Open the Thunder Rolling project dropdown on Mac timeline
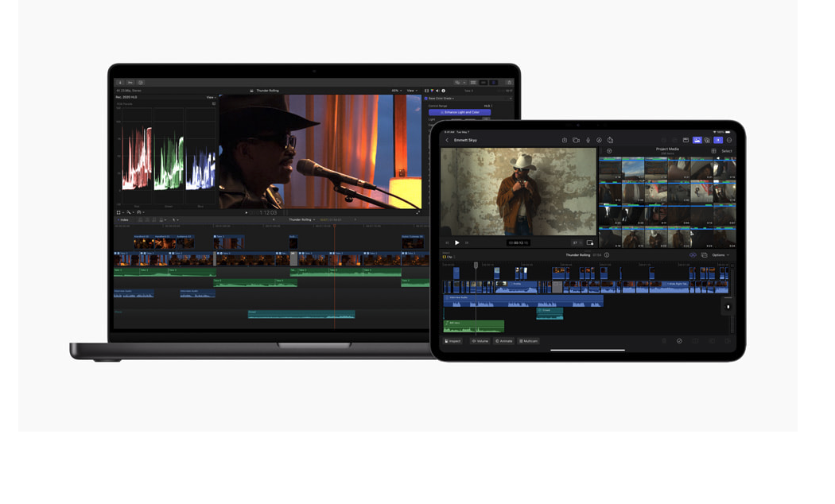The image size is (835, 504). click(301, 219)
